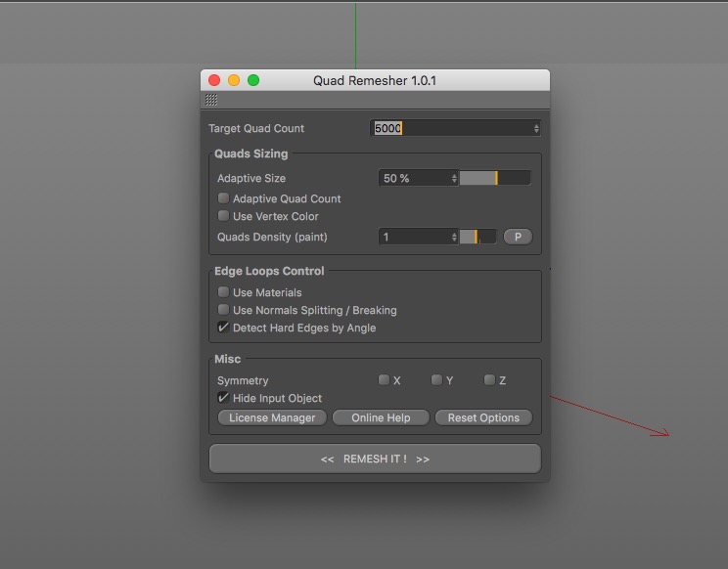This screenshot has width=728, height=569.
Task: Check Use Normals Splitting / Breaking
Action: pos(223,310)
